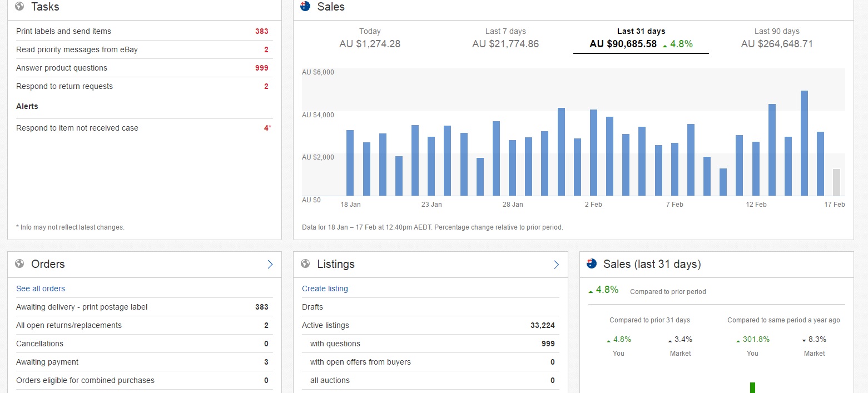Viewport: 868px width, 393px height.
Task: Open Respond to return requests task
Action: click(x=65, y=86)
